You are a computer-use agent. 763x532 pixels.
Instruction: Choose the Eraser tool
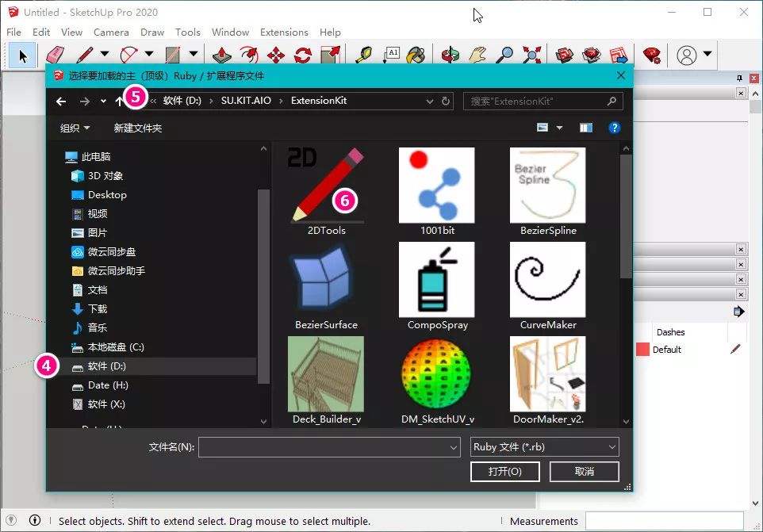pyautogui.click(x=55, y=55)
